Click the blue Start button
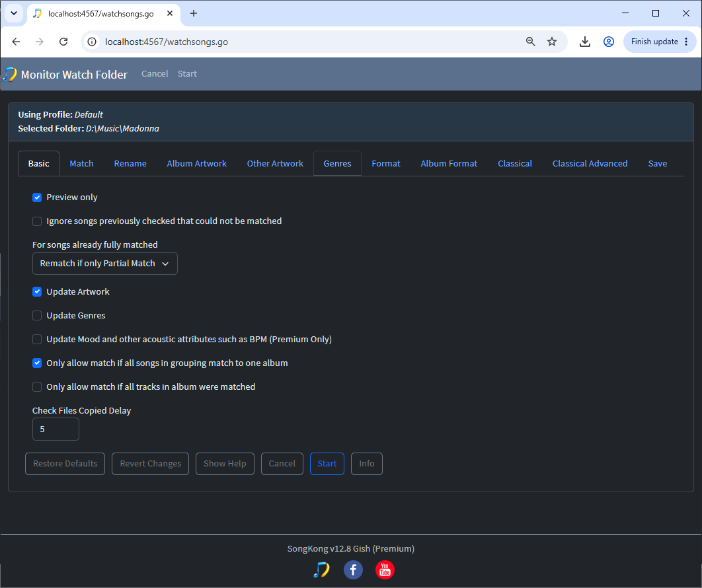Image resolution: width=702 pixels, height=588 pixels. tap(327, 464)
